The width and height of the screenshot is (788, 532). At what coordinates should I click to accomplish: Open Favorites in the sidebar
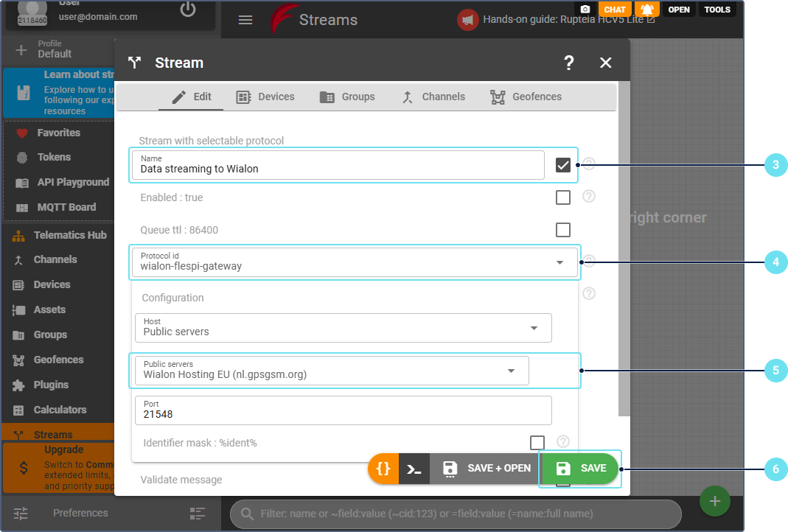pyautogui.click(x=58, y=133)
